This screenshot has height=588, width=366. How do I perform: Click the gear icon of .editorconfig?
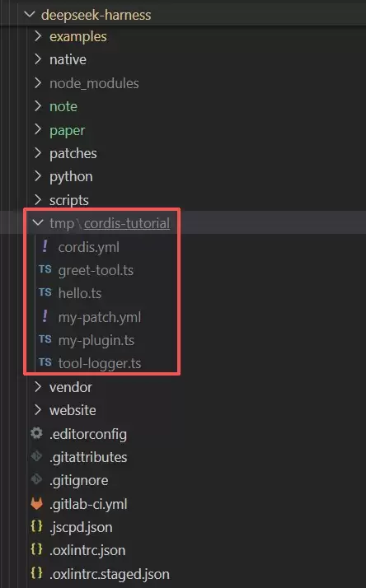(36, 433)
